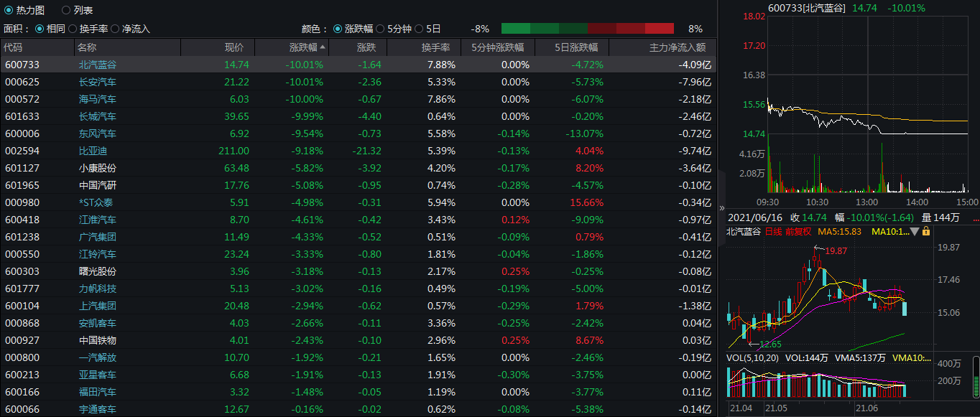Open stock 安凯客车
Viewport: 980px width, 417px height.
point(98,323)
